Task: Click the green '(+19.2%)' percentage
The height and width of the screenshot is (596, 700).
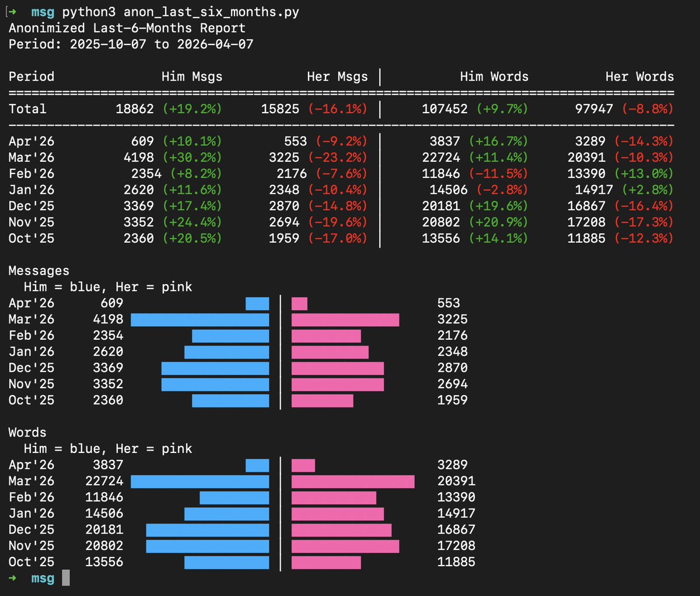Action: [192, 109]
